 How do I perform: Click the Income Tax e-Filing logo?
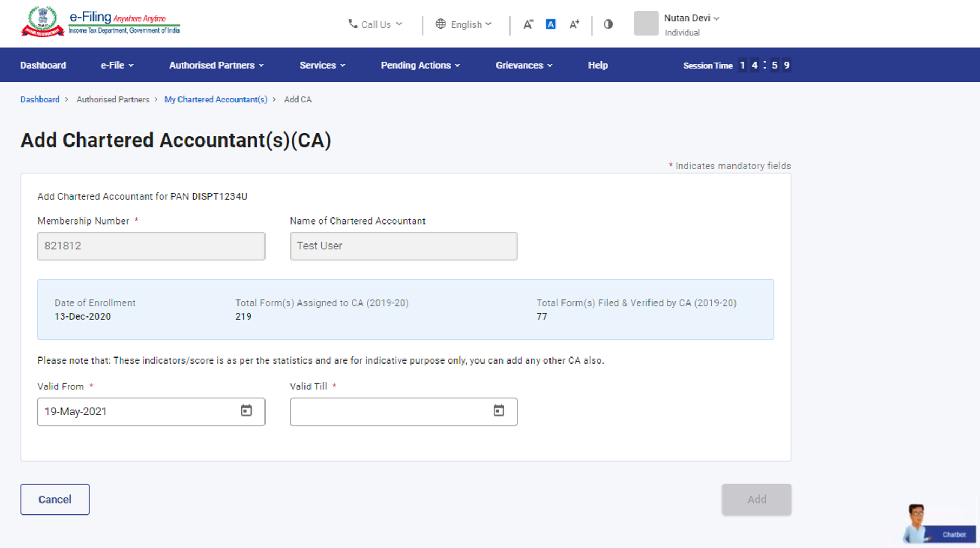100,22
